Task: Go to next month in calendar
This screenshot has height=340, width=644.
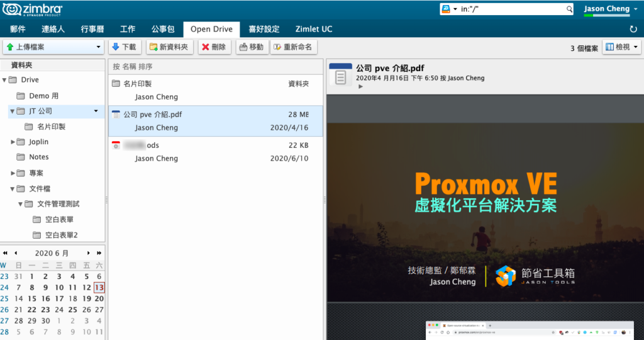Action: point(88,253)
